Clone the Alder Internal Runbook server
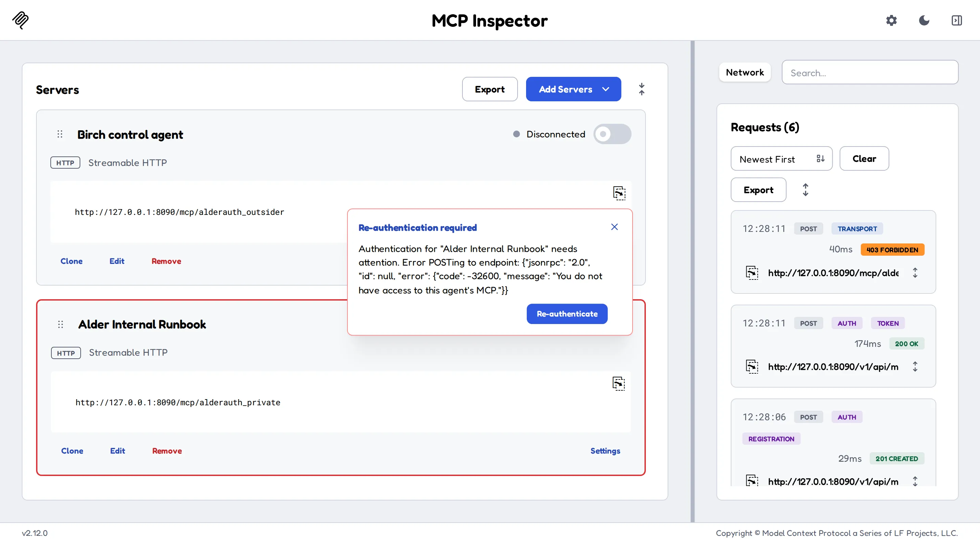Screen dimensions: 980x544 click(72, 451)
